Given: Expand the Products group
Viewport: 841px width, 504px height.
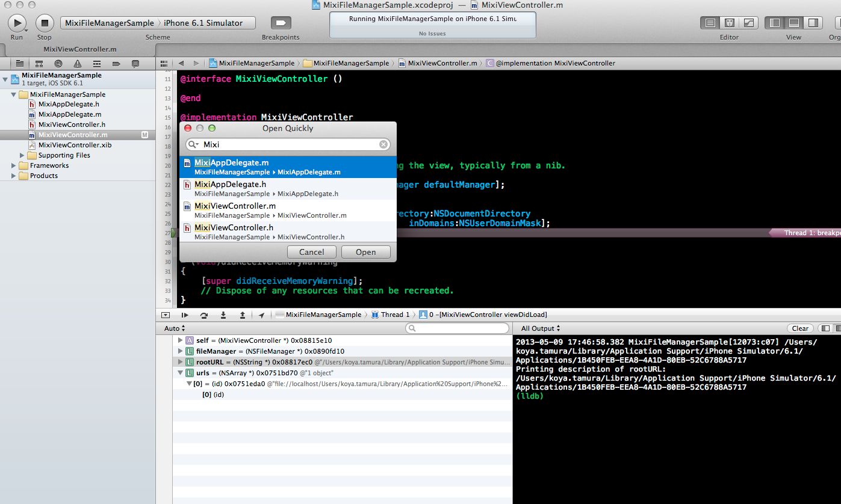Looking at the screenshot, I should 14,176.
